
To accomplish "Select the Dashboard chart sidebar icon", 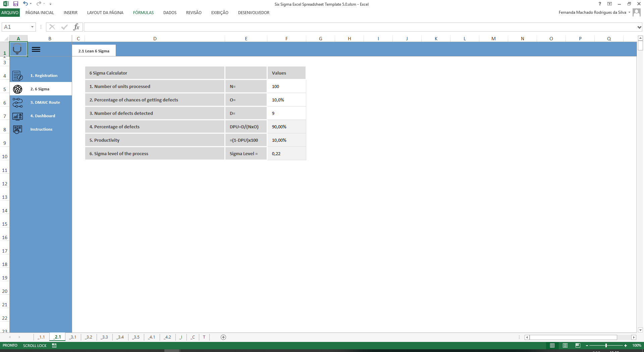I will (18, 116).
